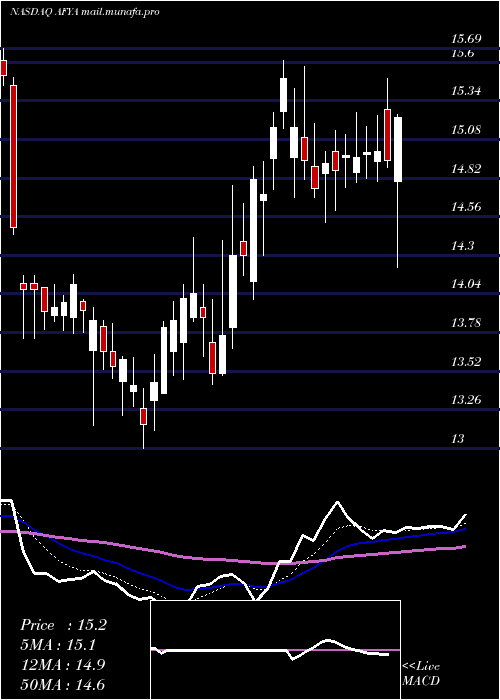The image size is (500, 700).
Task: Click the 13.26 price axis label
Action: pos(466,400)
